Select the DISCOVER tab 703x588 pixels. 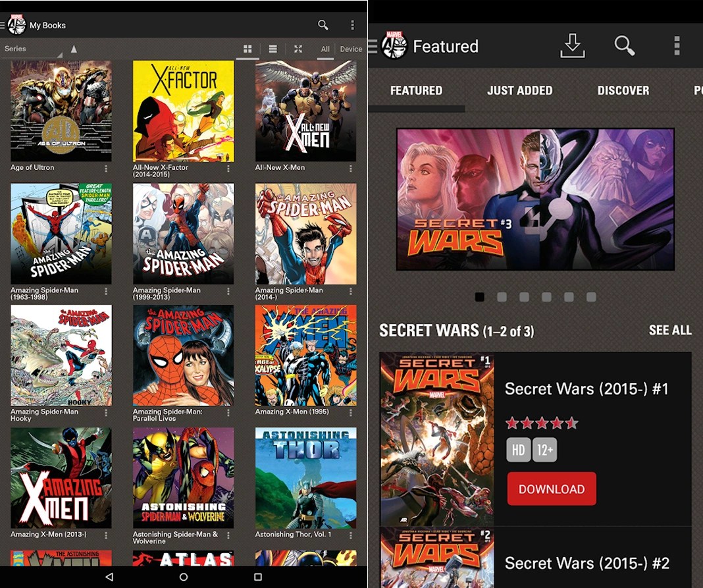[x=623, y=91]
